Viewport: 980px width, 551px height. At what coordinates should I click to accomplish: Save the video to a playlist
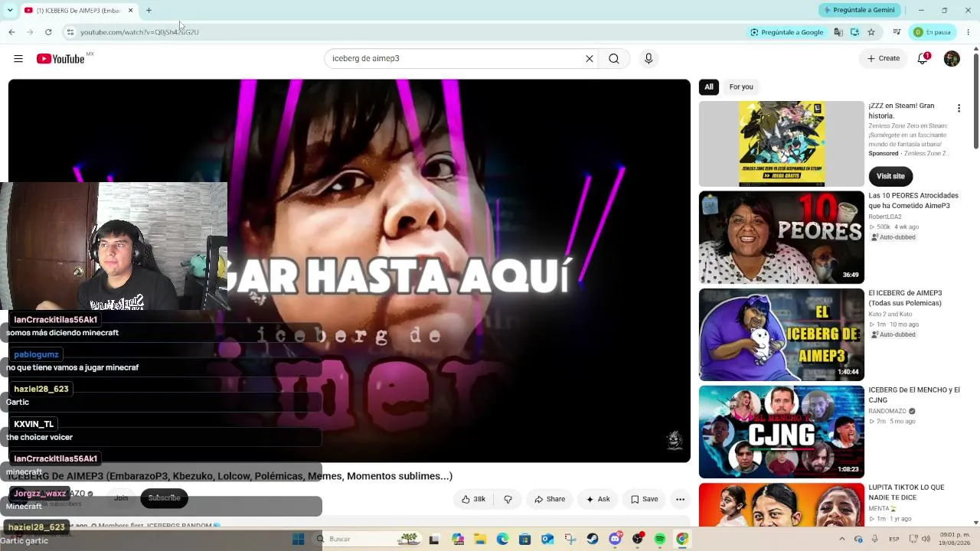pos(645,499)
